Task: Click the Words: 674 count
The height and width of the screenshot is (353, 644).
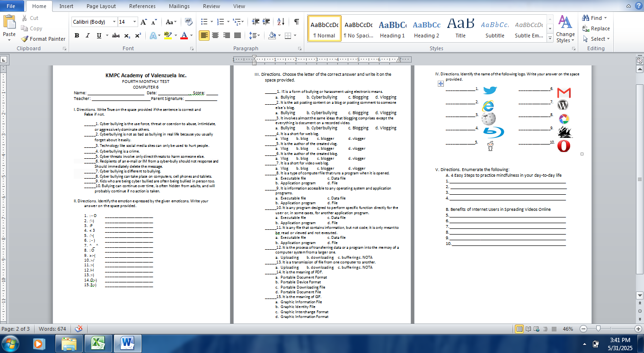Action: [x=52, y=329]
